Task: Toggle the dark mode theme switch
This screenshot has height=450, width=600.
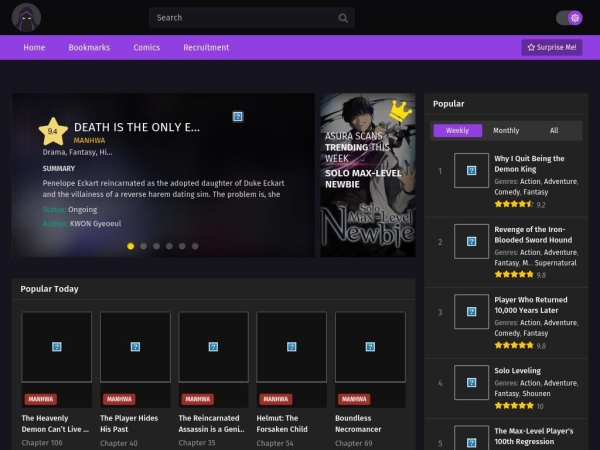Action: pyautogui.click(x=569, y=18)
